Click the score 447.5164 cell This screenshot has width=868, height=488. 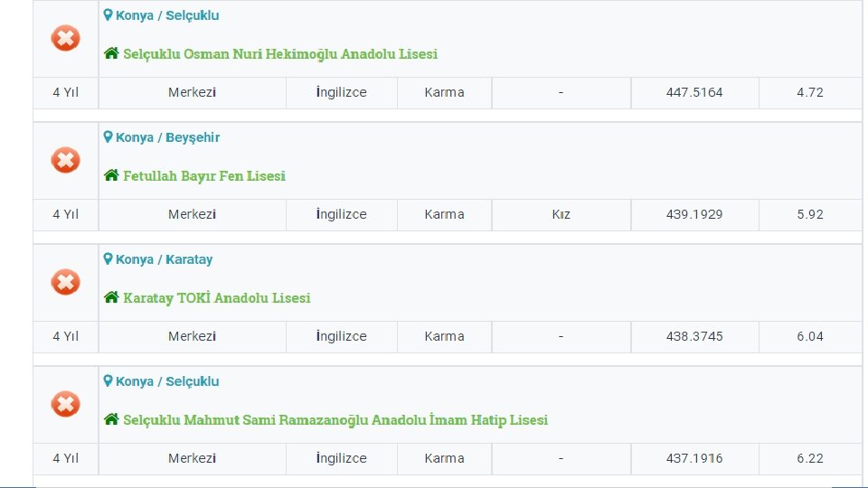tap(694, 92)
